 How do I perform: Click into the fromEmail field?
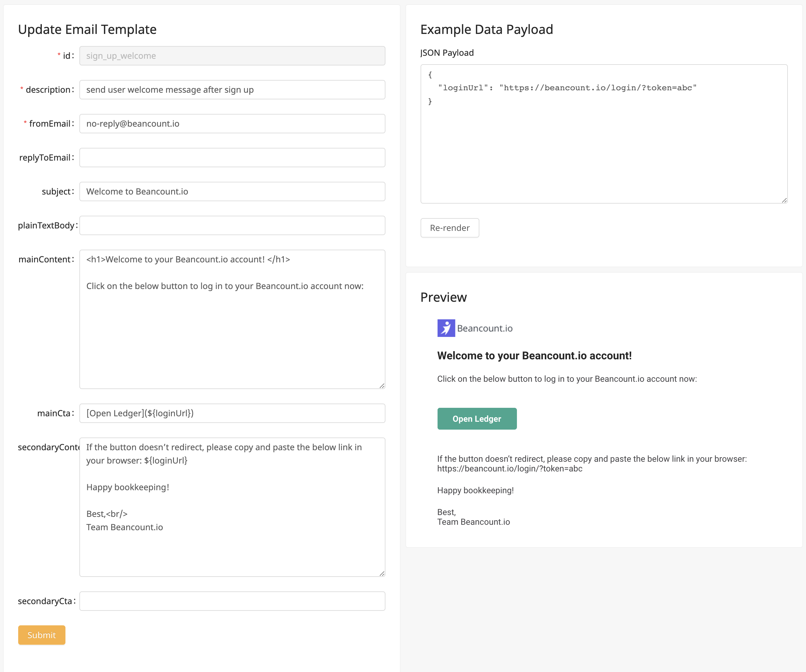tap(232, 124)
